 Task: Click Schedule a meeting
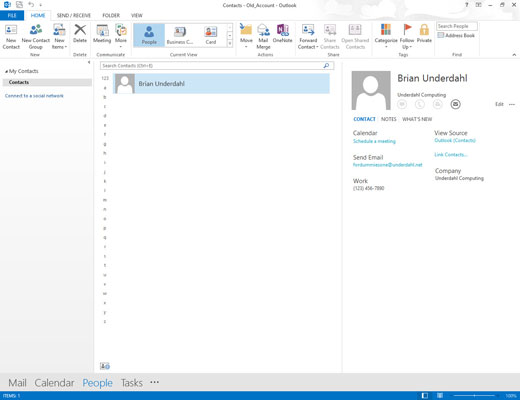pos(374,141)
